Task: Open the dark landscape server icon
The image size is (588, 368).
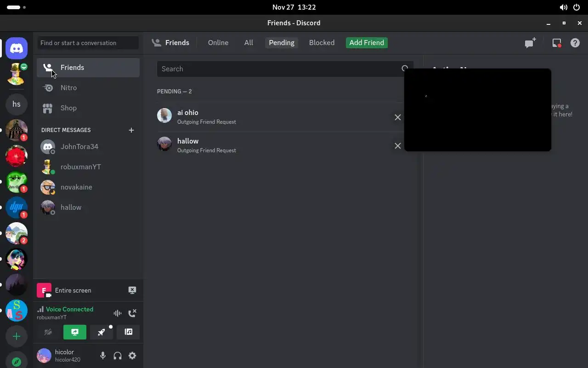Action: click(17, 285)
